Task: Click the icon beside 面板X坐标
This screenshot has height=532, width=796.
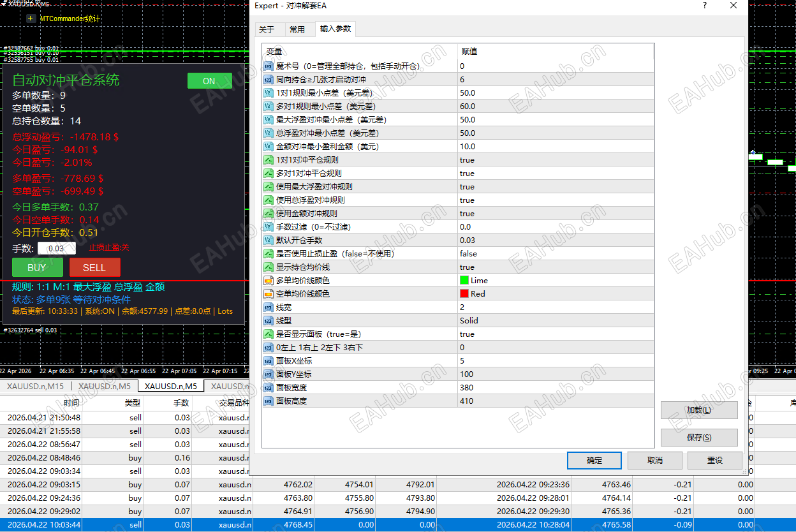Action: [269, 360]
